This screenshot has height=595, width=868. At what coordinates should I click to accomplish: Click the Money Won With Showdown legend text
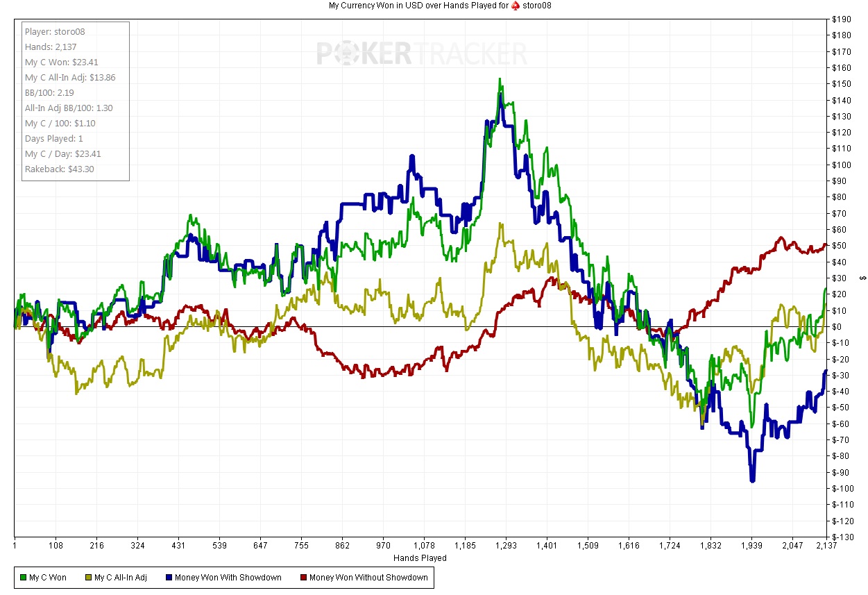tap(228, 578)
